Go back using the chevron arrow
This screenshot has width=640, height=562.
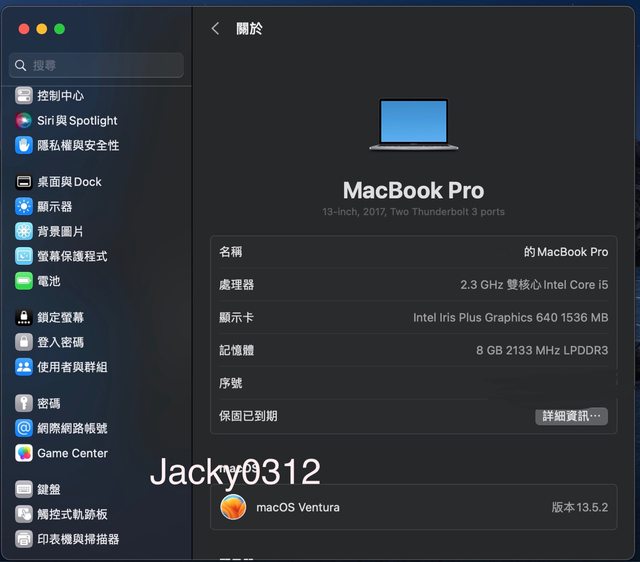pos(215,29)
